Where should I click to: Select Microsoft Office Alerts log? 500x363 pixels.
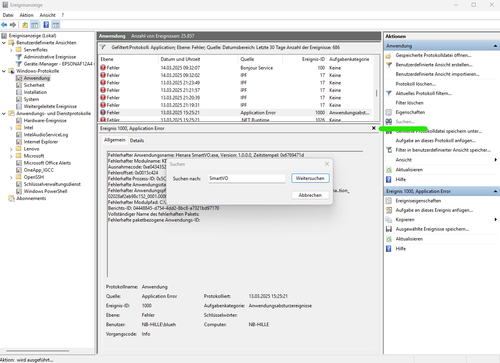(x=47, y=163)
